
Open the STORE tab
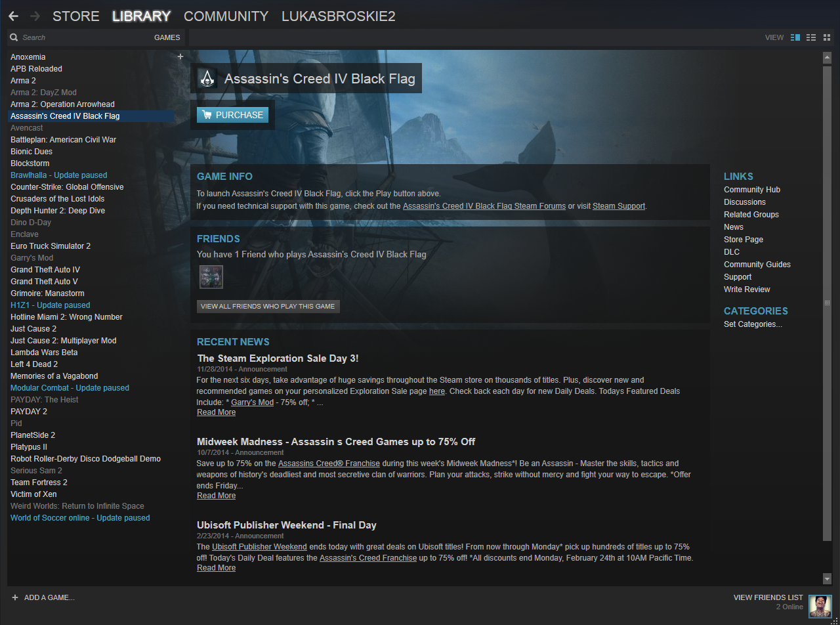76,16
